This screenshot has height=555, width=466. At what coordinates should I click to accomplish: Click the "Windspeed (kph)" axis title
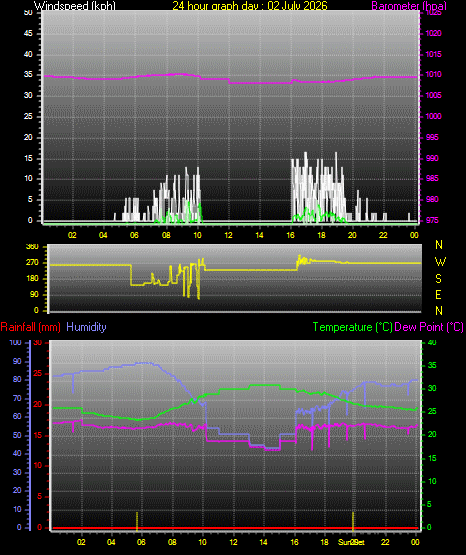(x=75, y=6)
